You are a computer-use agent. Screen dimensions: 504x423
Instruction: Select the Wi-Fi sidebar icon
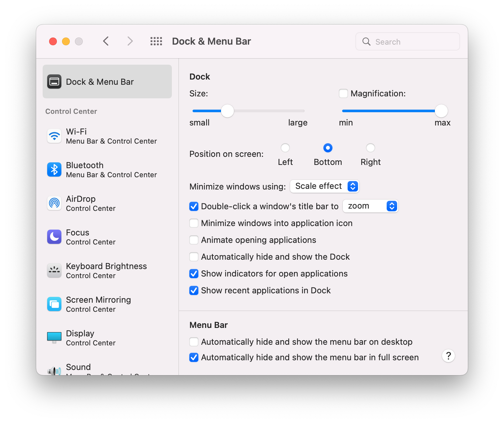click(54, 136)
